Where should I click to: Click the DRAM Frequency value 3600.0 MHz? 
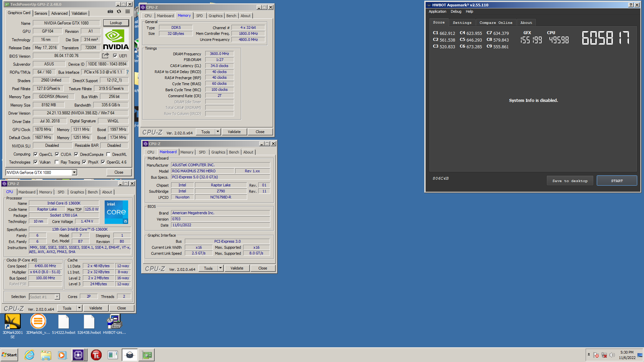[219, 54]
